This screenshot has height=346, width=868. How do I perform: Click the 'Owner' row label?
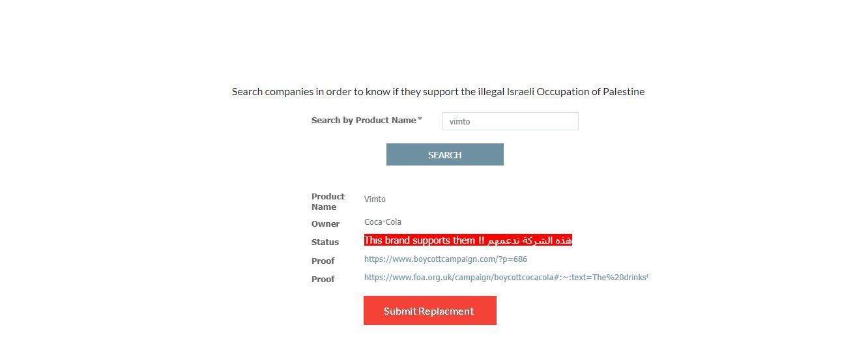pyautogui.click(x=325, y=224)
